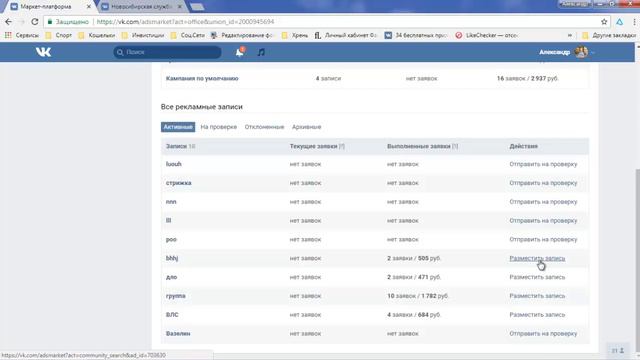Open the Вазелин ad record

pos(178,333)
